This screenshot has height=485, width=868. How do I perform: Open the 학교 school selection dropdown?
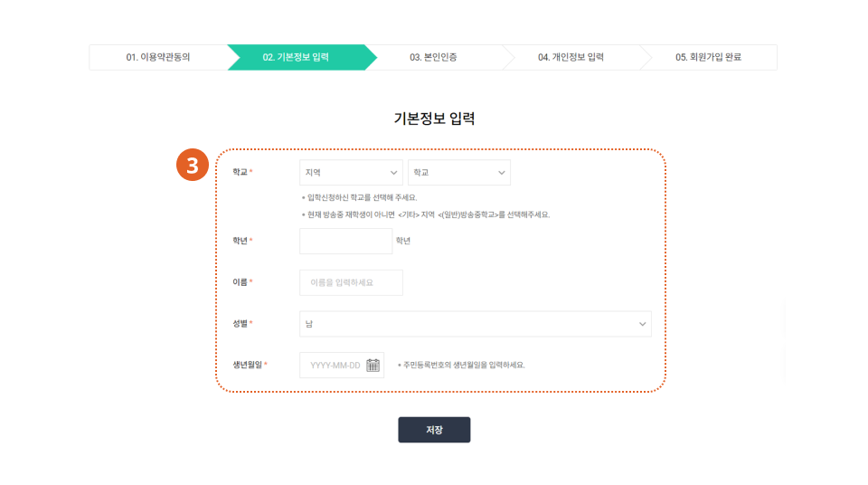coord(459,172)
